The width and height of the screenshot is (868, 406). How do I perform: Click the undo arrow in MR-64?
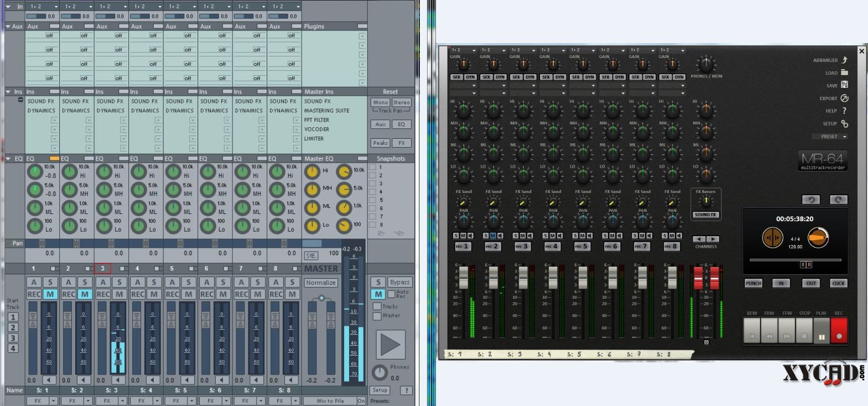point(811,200)
